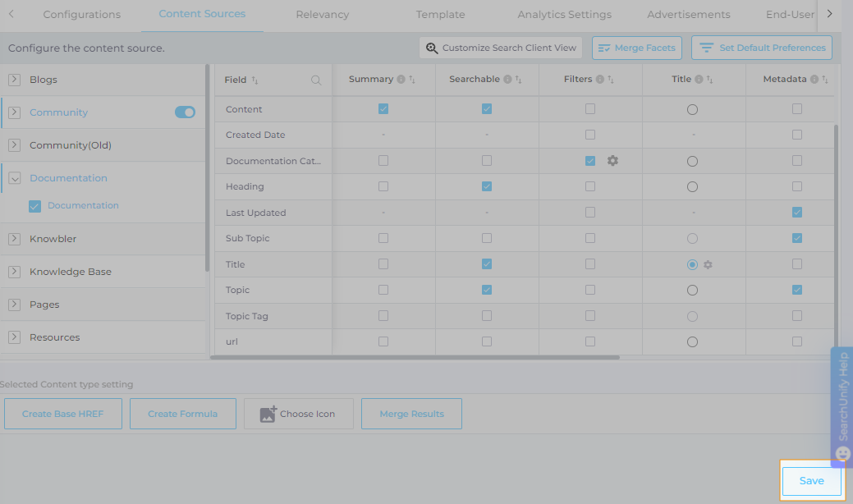Click the info icon next to Filters header
This screenshot has width=853, height=504.
tap(599, 80)
